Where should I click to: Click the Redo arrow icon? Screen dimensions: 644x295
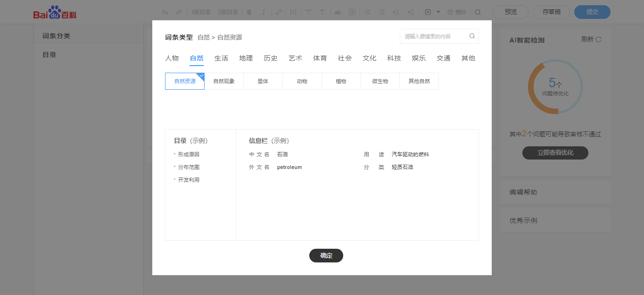coord(179,12)
